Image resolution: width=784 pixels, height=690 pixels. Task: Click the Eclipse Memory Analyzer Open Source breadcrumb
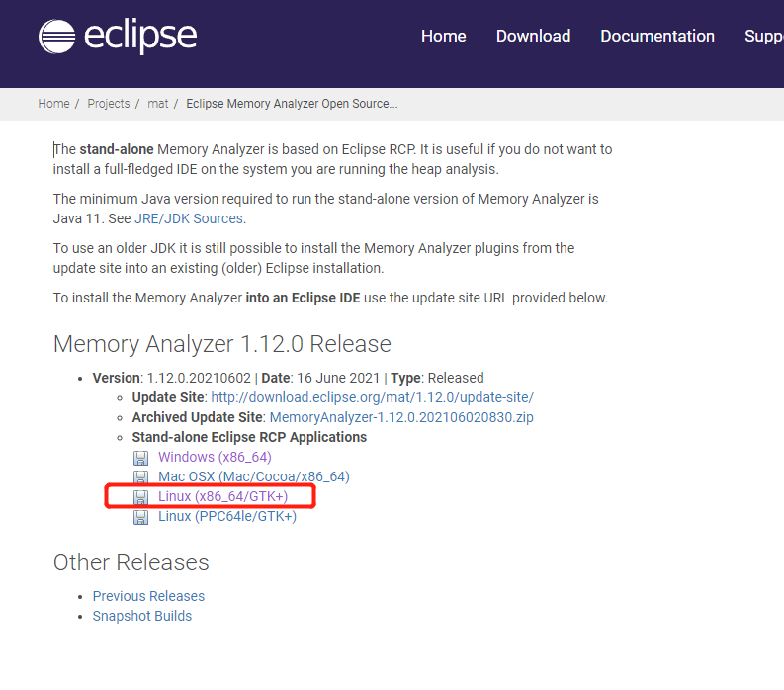pyautogui.click(x=292, y=104)
